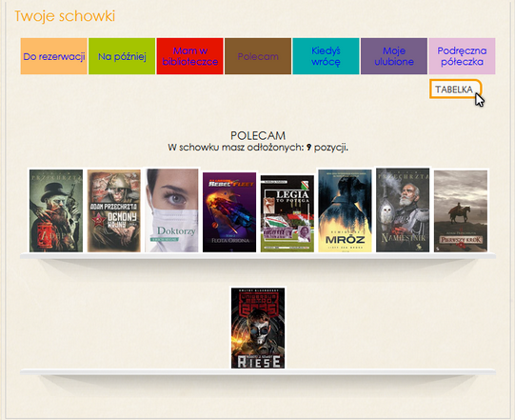
Task: Open the Mróz book cover
Action: coord(345,210)
